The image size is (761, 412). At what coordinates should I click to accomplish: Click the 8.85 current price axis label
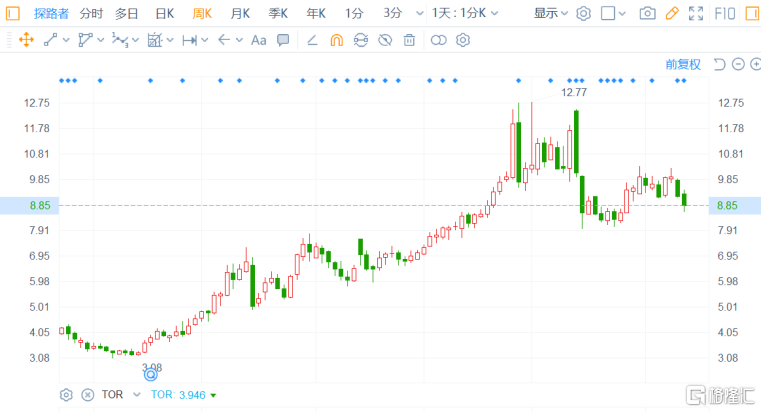(x=728, y=205)
